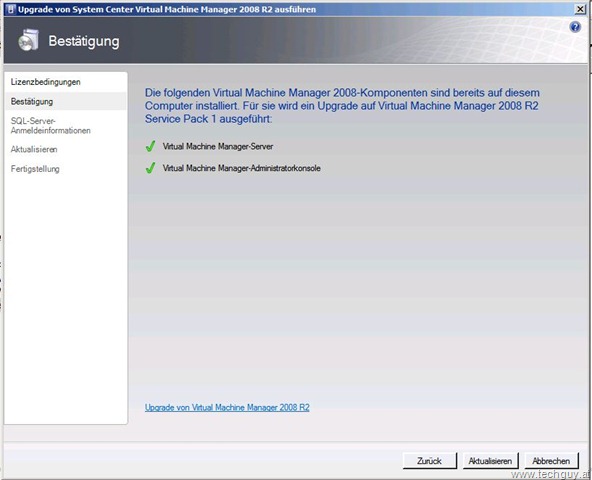This screenshot has width=592, height=480.
Task: Click the window title bar text
Action: click(x=167, y=9)
